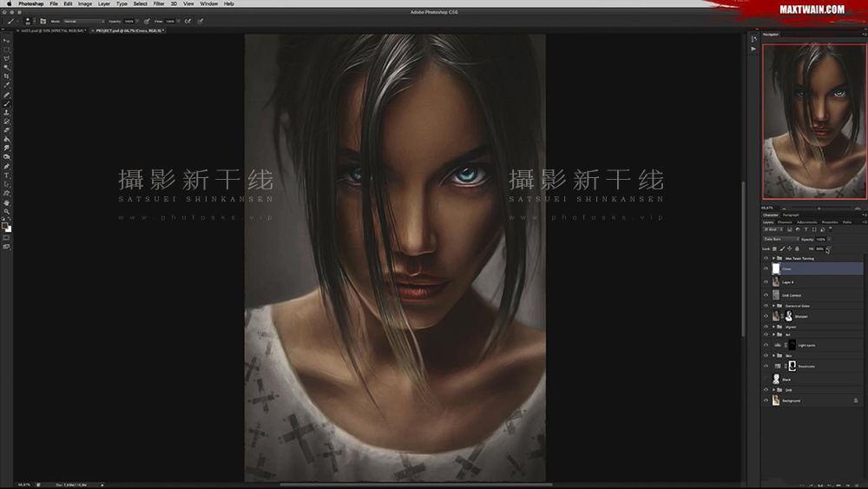Hide Layer 4 visibility eye

(x=766, y=282)
